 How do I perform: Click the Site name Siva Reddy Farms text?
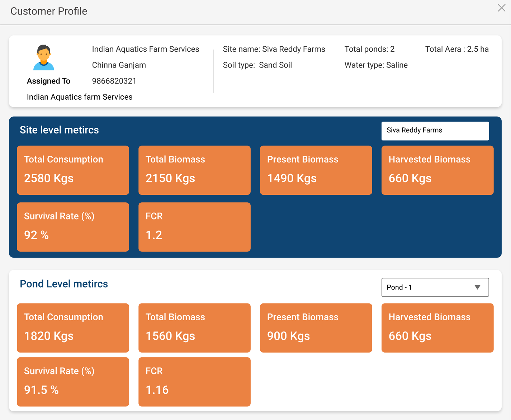[274, 49]
